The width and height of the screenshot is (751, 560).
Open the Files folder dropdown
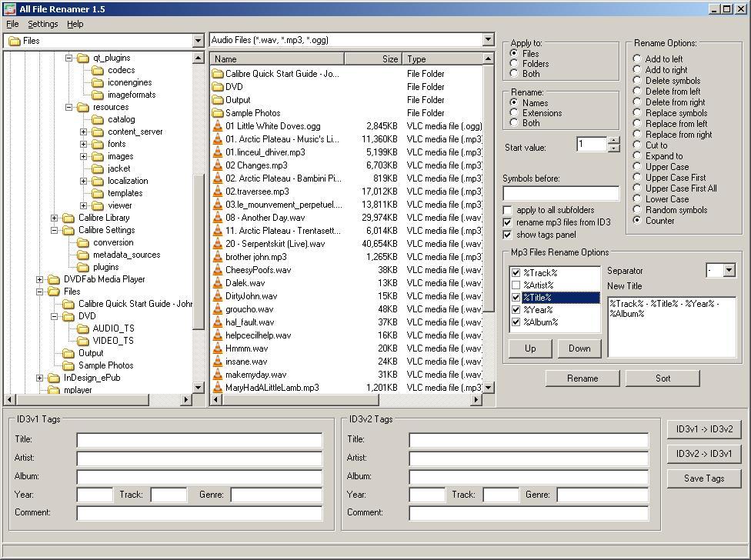[199, 41]
